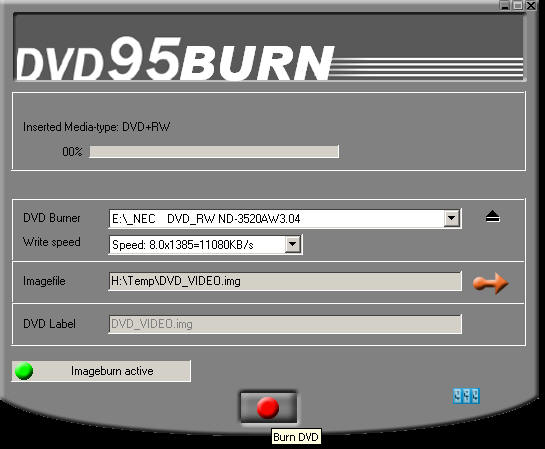Start burning with the red record button
Viewport: 545px width, 449px height.
click(268, 407)
